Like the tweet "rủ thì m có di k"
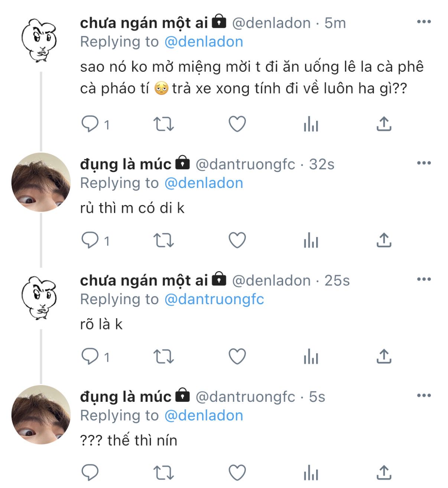Viewport: 448px width, 488px height. point(237,240)
